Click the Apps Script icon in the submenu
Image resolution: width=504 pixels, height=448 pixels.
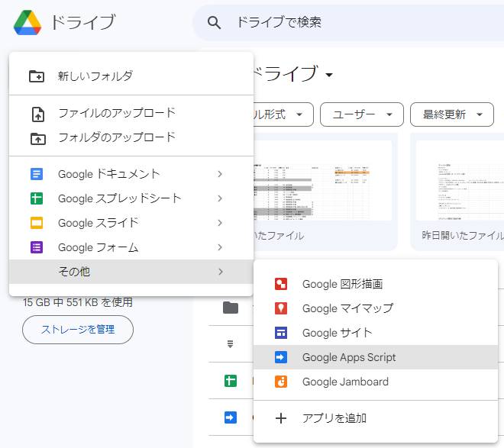click(281, 357)
